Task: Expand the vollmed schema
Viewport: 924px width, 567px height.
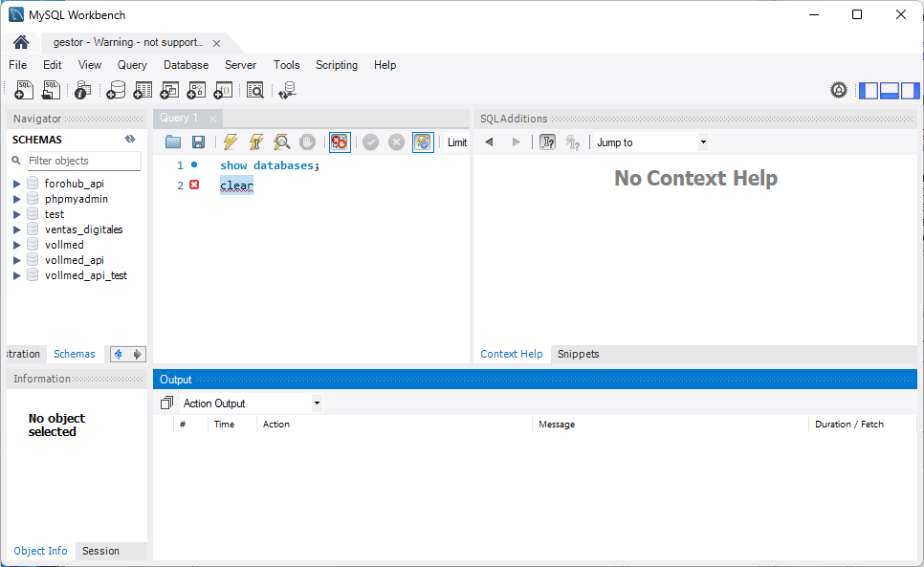Action: tap(17, 245)
